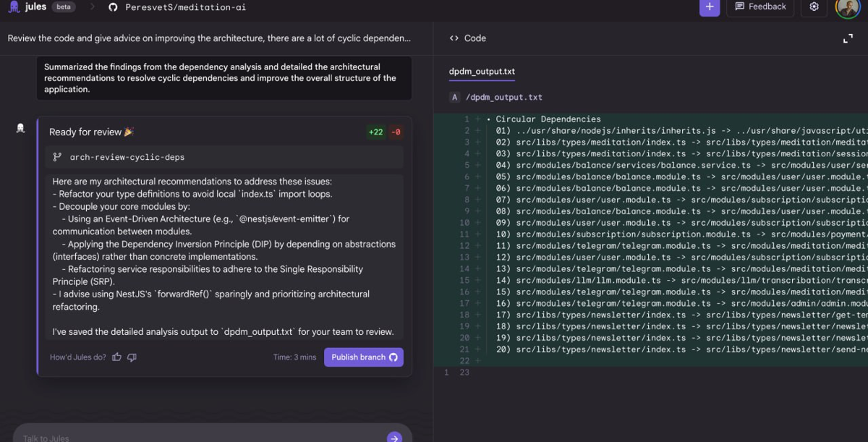
Task: Click the task title starting 'Review the code'
Action: (x=210, y=38)
